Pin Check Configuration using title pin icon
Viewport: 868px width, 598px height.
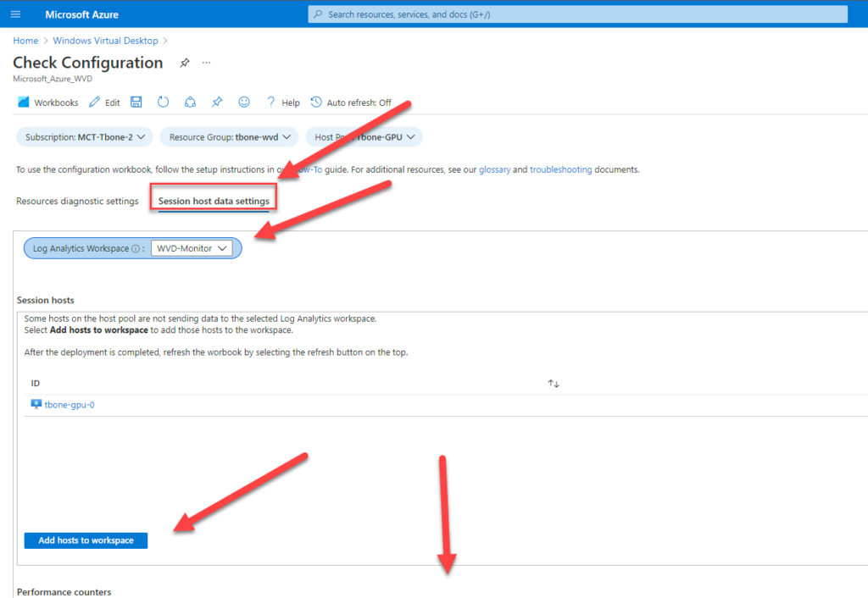[184, 63]
